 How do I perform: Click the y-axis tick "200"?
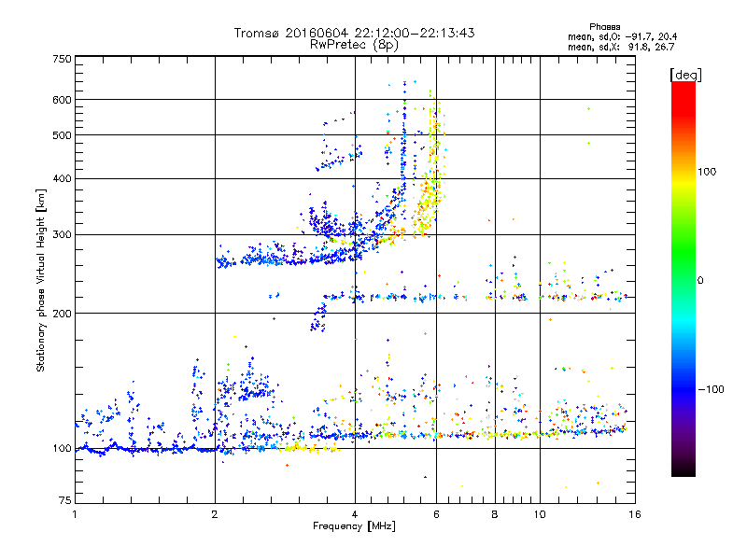coord(62,314)
